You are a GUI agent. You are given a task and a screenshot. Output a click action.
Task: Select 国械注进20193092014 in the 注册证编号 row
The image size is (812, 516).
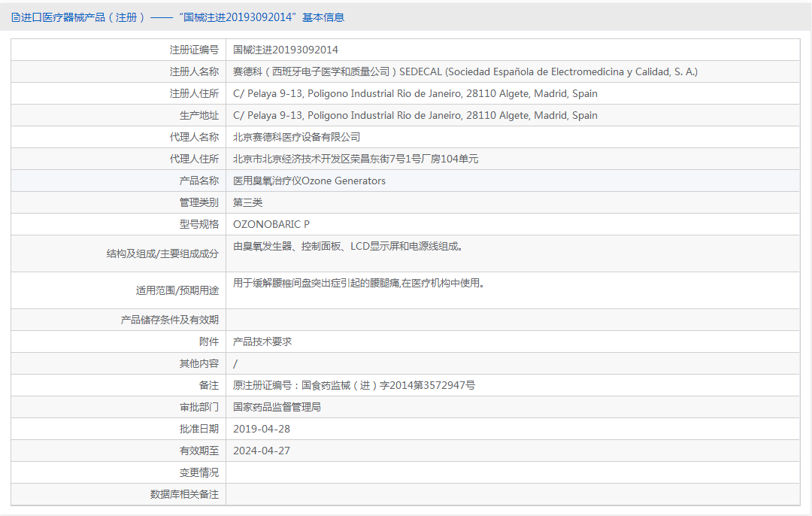(286, 50)
